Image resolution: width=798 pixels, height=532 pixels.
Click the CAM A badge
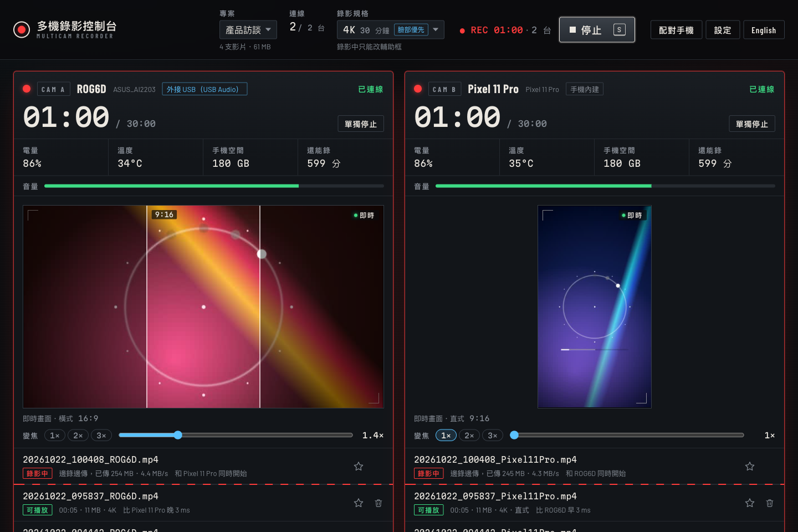53,89
